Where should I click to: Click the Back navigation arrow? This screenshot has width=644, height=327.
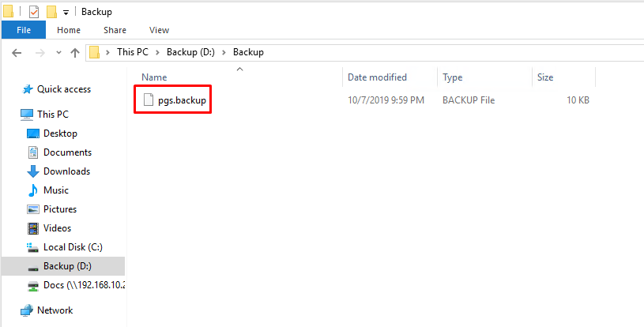(x=17, y=52)
